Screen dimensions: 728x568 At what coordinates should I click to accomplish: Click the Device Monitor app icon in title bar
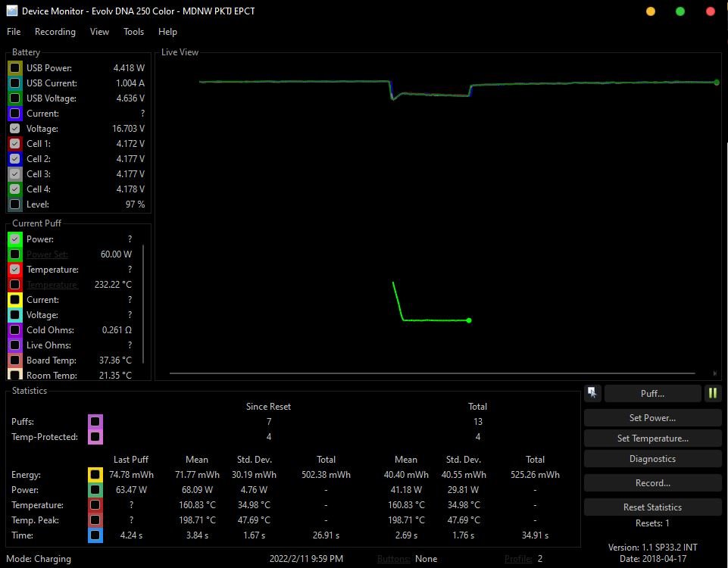[x=11, y=11]
